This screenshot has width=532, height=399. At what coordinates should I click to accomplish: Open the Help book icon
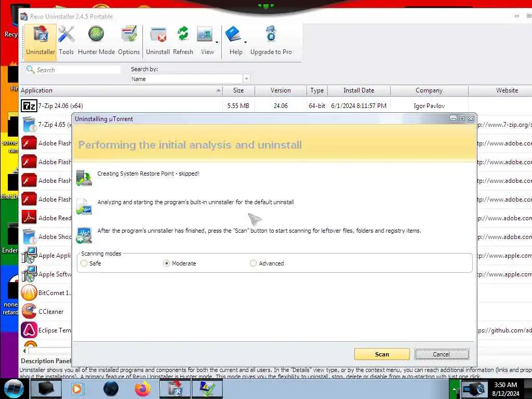click(234, 35)
